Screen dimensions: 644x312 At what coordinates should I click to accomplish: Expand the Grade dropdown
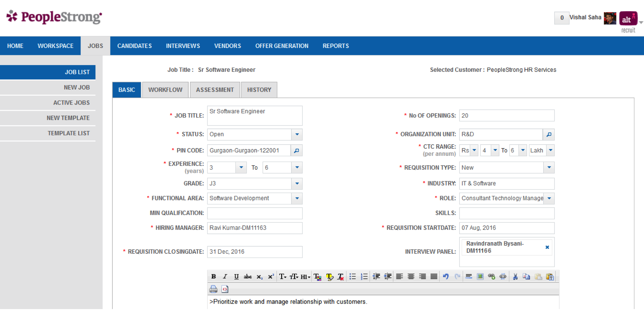[x=297, y=184]
